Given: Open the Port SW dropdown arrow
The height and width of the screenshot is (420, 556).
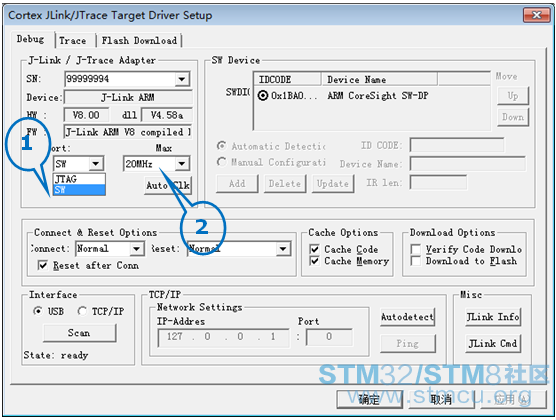Looking at the screenshot, I should 96,164.
